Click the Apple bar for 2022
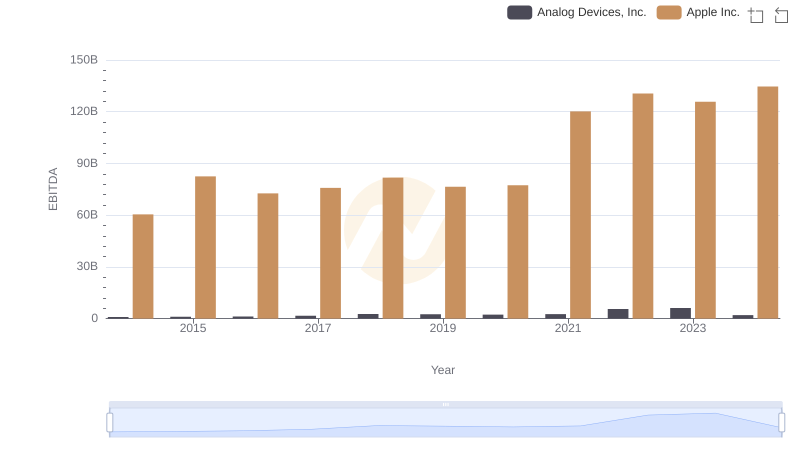The image size is (800, 461). (643, 206)
